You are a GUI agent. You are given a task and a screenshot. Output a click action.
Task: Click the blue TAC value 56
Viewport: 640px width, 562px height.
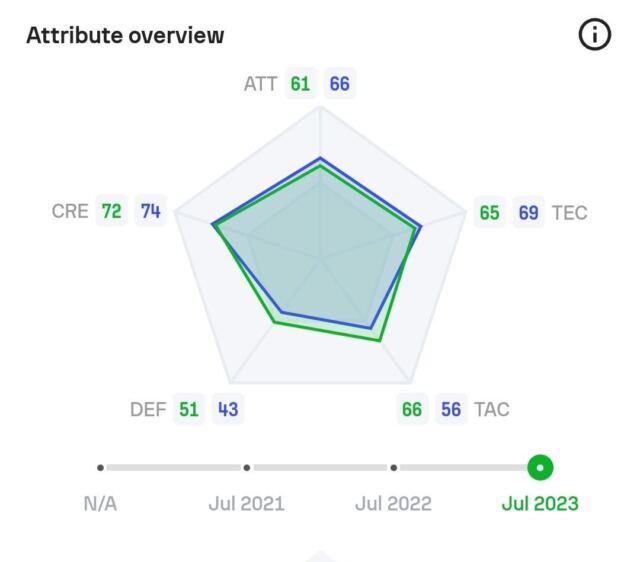click(x=451, y=409)
